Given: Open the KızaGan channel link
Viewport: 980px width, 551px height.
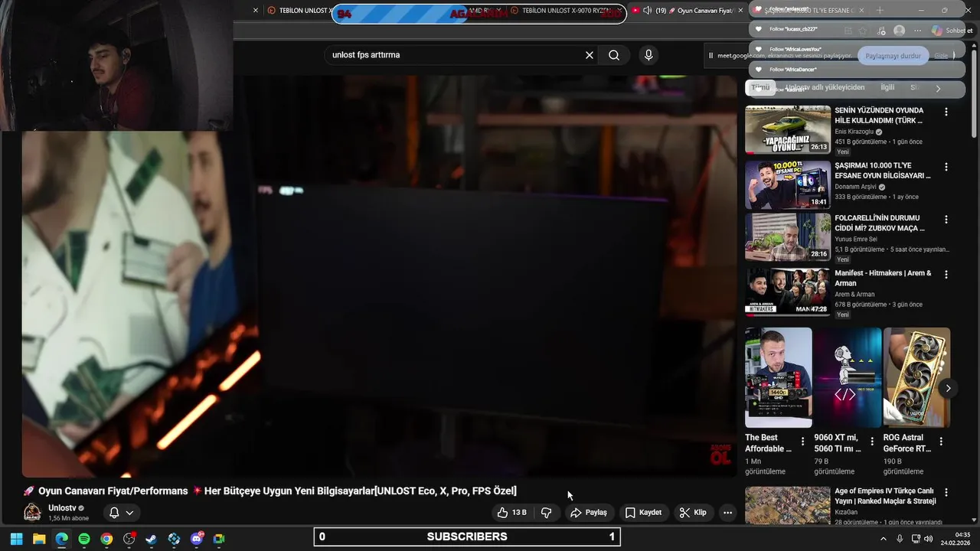Looking at the screenshot, I should pyautogui.click(x=846, y=512).
